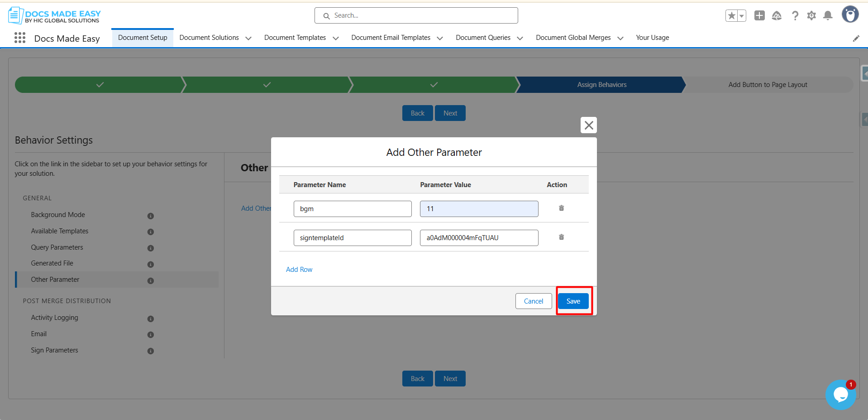868x420 pixels.
Task: Open the Favorites star icon
Action: tap(731, 16)
